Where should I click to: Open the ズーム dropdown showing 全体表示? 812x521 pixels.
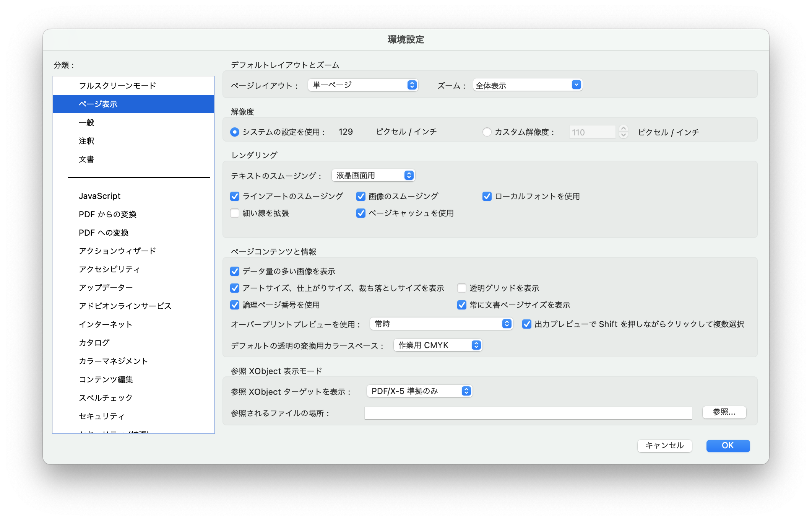(528, 85)
